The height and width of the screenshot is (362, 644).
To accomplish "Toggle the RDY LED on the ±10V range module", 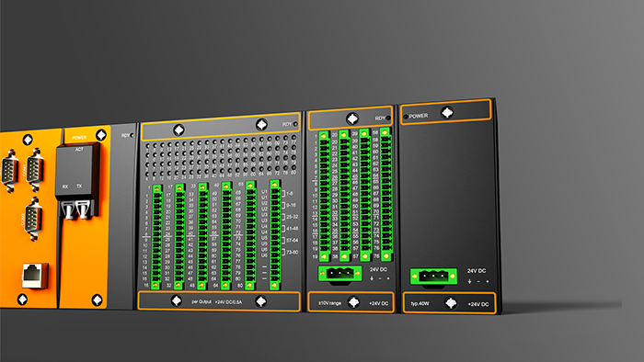I will point(388,119).
